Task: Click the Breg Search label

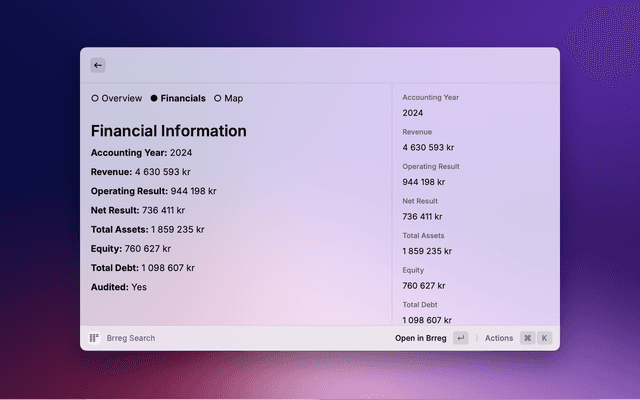Action: [x=129, y=338]
